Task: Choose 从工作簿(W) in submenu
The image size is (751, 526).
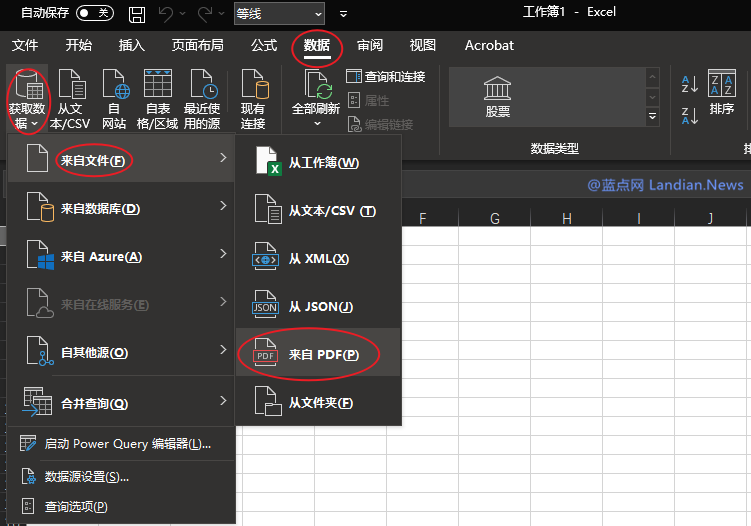Action: pos(319,161)
